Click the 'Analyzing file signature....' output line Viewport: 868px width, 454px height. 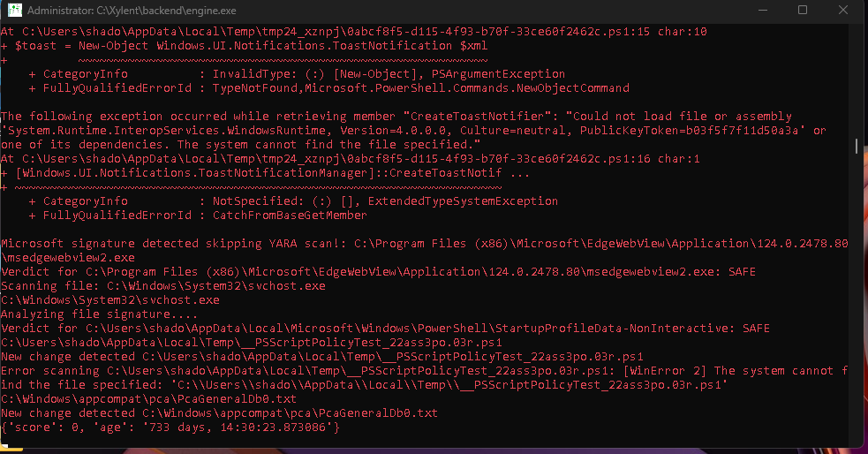[x=99, y=314]
